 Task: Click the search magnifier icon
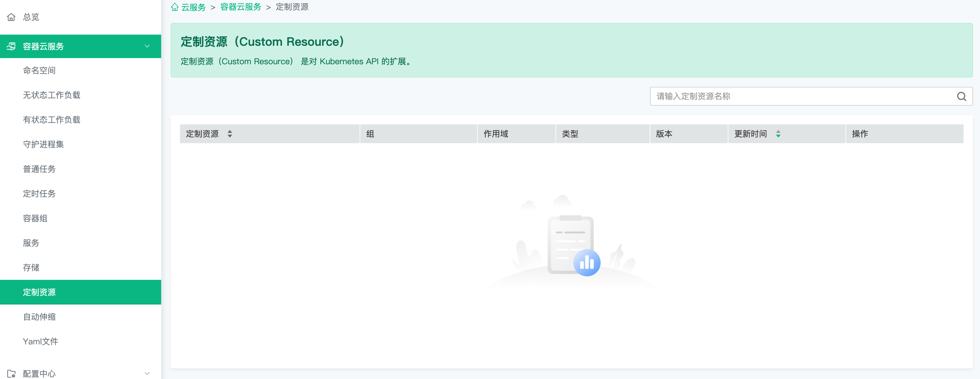coord(962,96)
